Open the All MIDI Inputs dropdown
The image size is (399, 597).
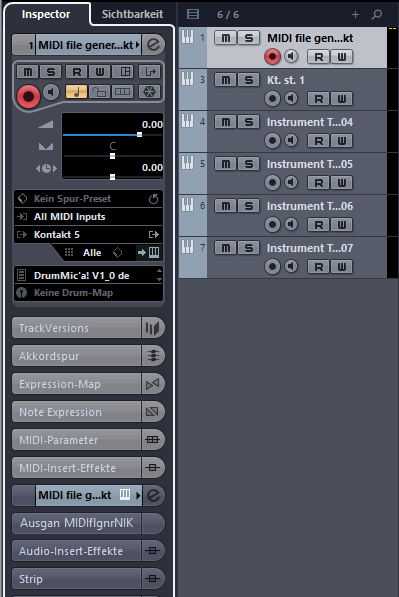click(88, 217)
